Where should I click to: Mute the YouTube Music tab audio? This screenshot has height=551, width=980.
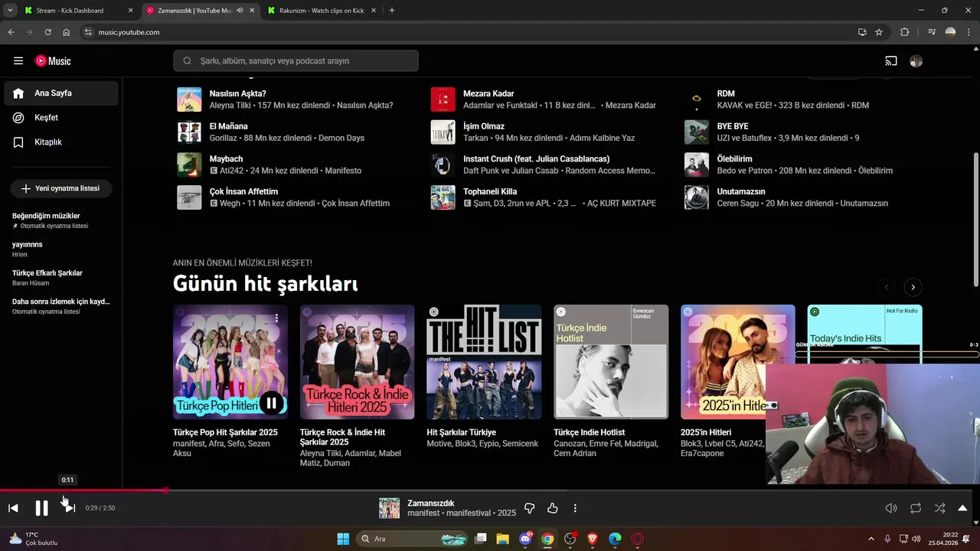tap(240, 11)
